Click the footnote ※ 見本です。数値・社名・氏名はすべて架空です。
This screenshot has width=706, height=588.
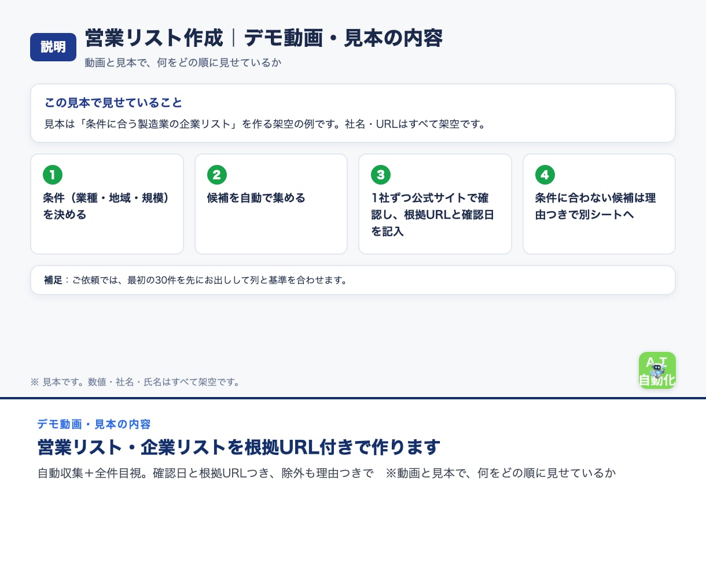(x=135, y=382)
